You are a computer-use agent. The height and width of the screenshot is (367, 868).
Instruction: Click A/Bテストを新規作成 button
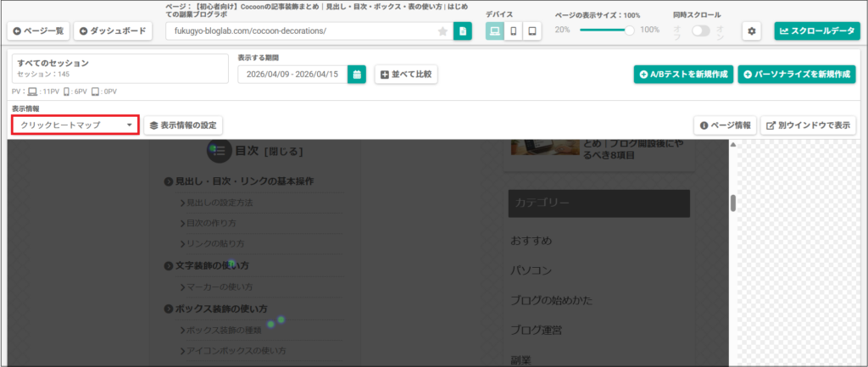click(683, 75)
